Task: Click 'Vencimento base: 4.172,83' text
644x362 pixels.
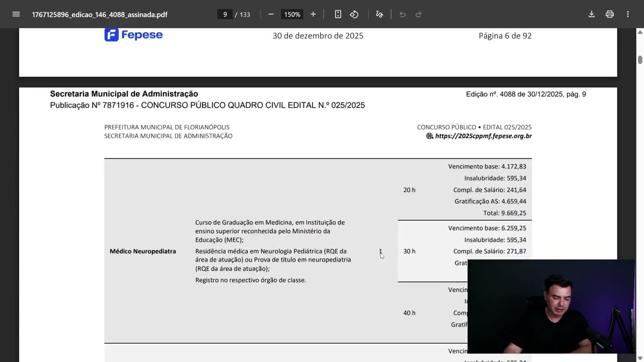Action: pos(487,166)
